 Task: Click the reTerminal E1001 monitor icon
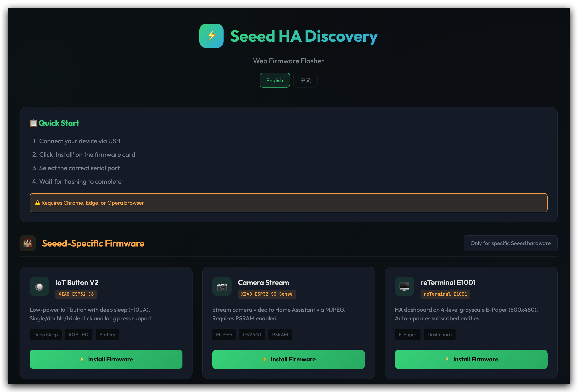(x=404, y=286)
